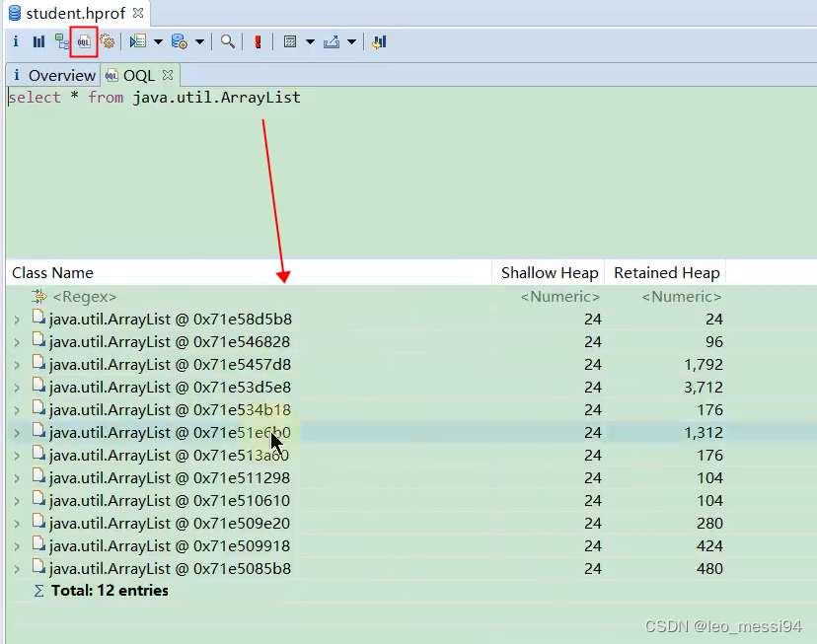Expand the highlighted ArrayList row with 1,312 retained
This screenshot has height=644, width=817.
click(17, 433)
